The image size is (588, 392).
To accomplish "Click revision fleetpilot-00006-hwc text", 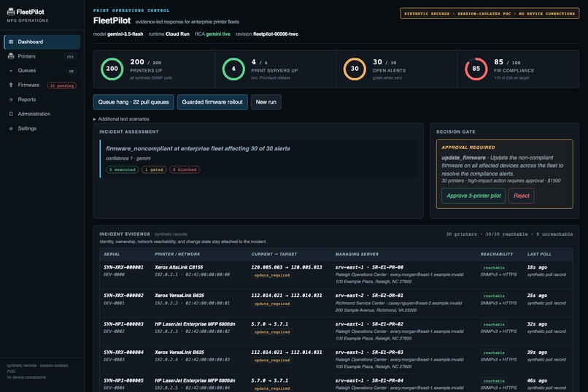I will coord(266,34).
